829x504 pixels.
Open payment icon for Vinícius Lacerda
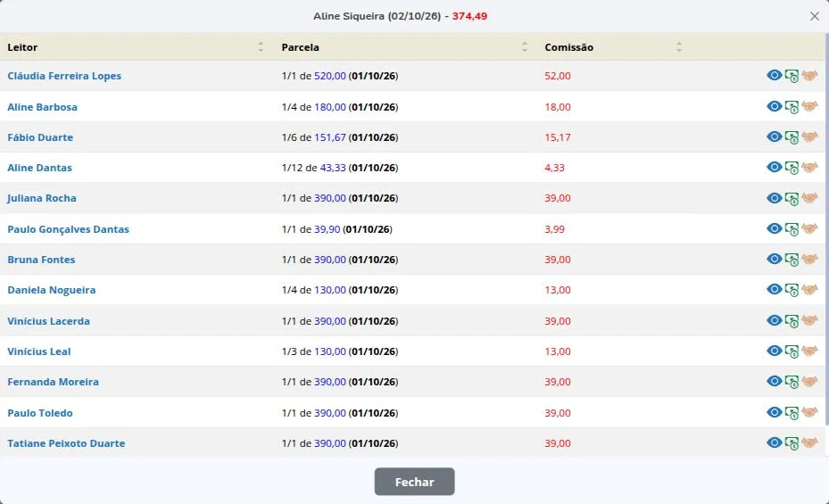pos(792,321)
